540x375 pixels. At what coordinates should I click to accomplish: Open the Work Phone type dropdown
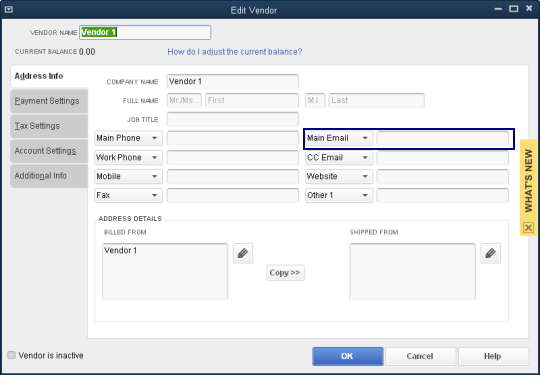click(128, 157)
